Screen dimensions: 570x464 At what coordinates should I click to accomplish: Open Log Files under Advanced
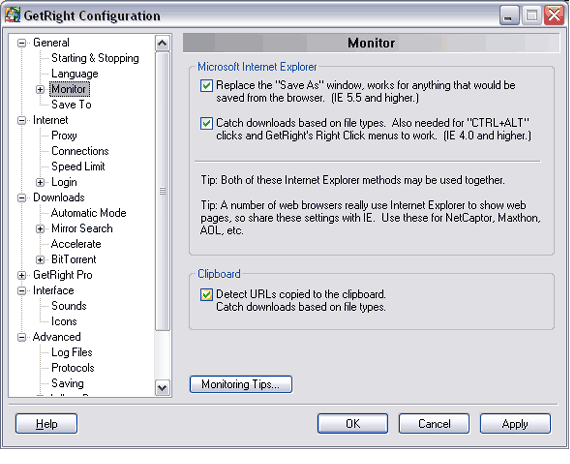click(x=72, y=352)
